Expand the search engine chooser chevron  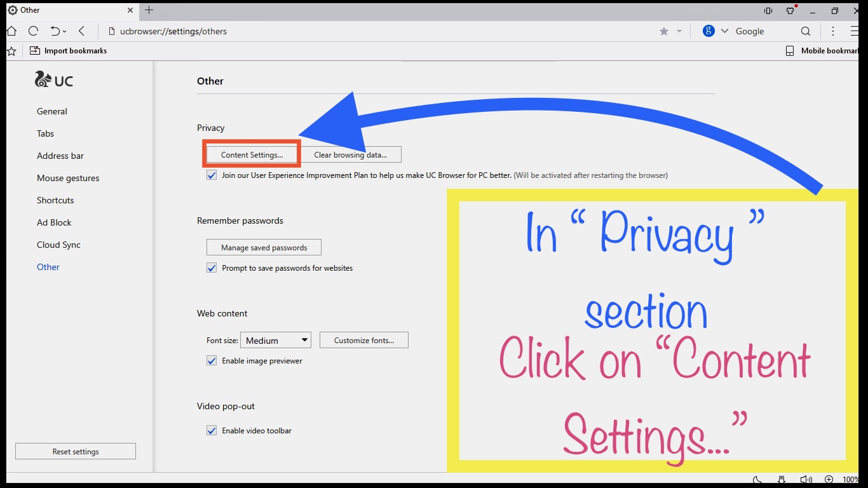[x=724, y=31]
